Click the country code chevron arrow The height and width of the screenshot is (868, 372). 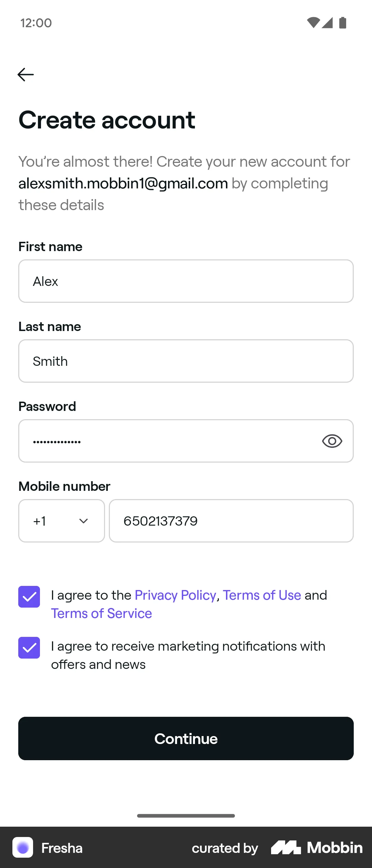click(83, 520)
